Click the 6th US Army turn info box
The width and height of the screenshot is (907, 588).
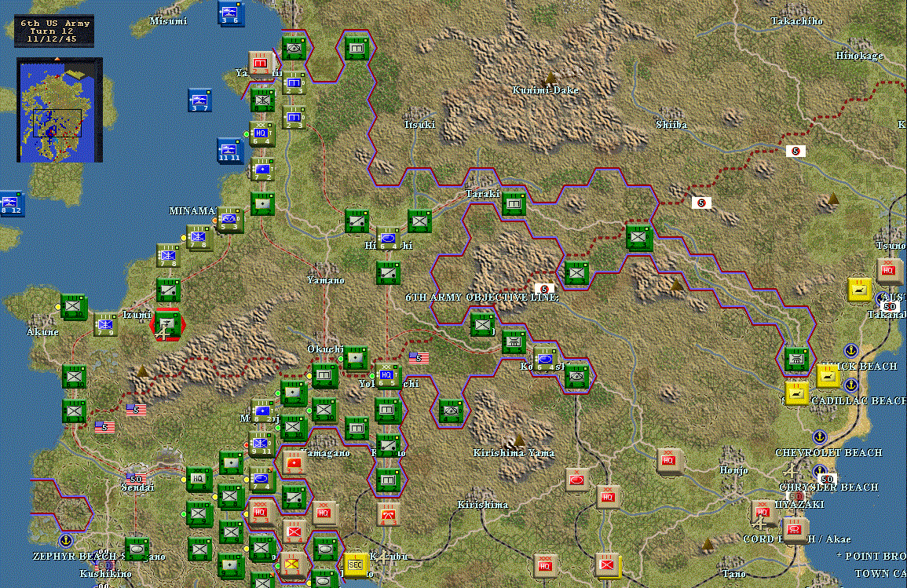pyautogui.click(x=54, y=31)
